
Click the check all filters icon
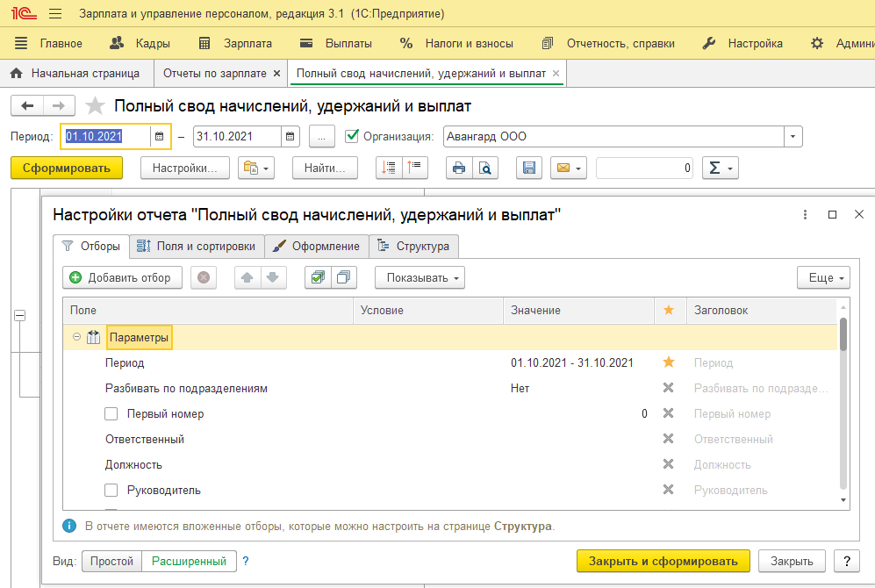[x=318, y=277]
